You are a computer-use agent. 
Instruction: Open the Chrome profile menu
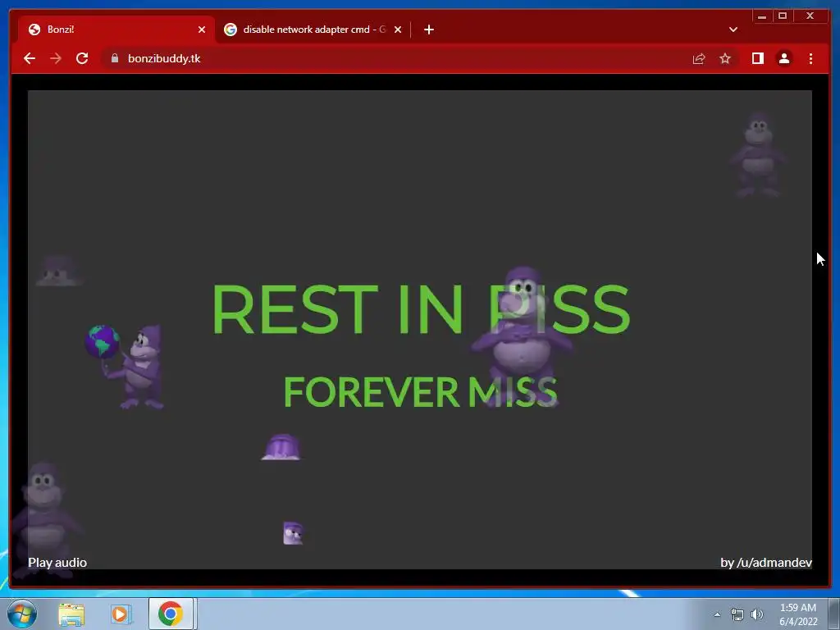(x=783, y=58)
